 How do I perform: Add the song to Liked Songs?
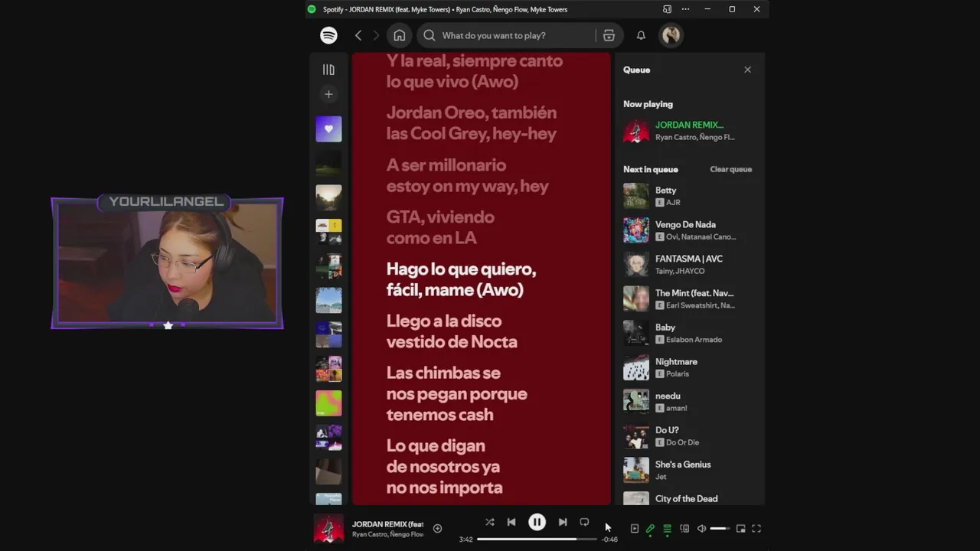pyautogui.click(x=437, y=528)
